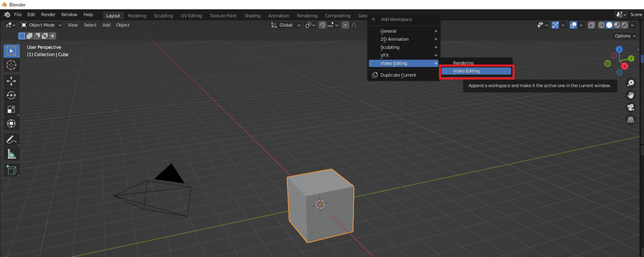The image size is (644, 257).
Task: Select the Move tool
Action: coord(11,81)
